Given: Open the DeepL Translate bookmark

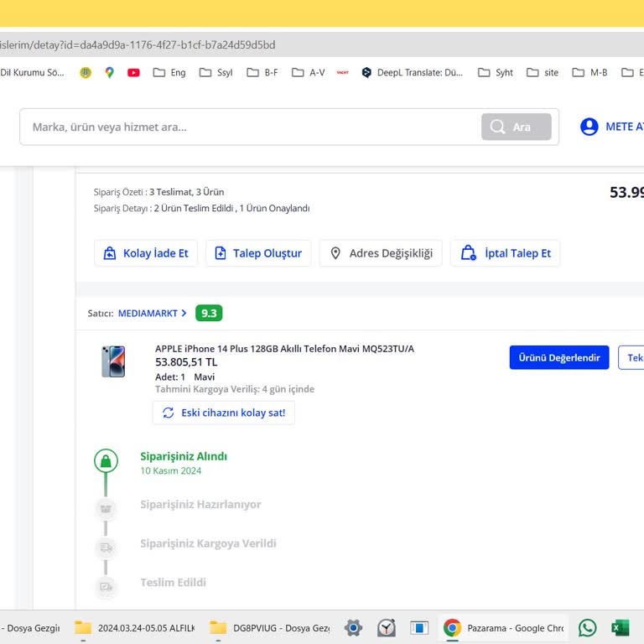Looking at the screenshot, I should click(x=412, y=73).
